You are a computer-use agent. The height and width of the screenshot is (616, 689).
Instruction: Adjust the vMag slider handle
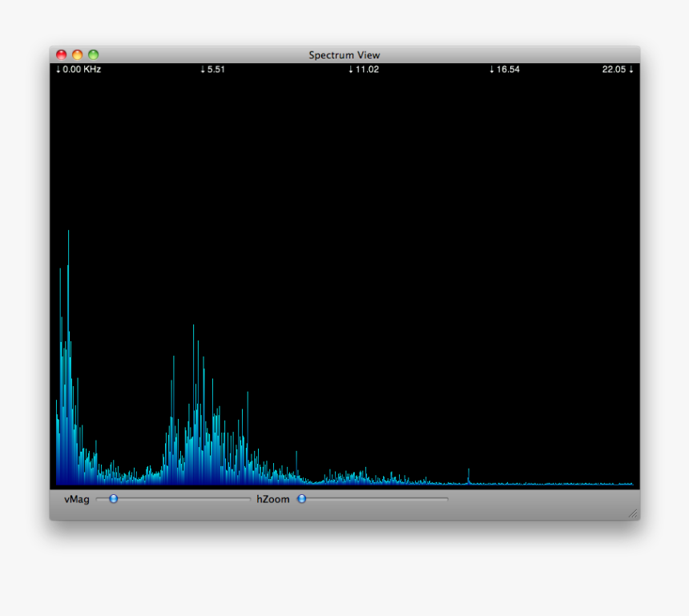(x=112, y=498)
